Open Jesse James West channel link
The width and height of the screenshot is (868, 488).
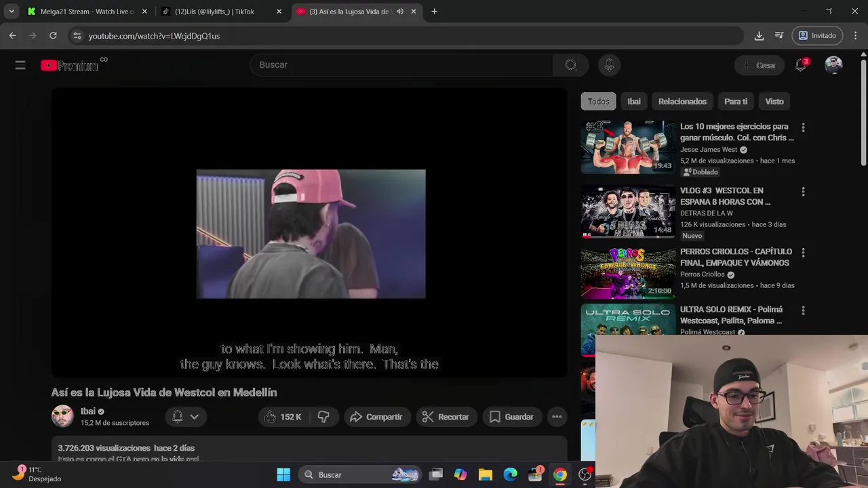point(709,150)
